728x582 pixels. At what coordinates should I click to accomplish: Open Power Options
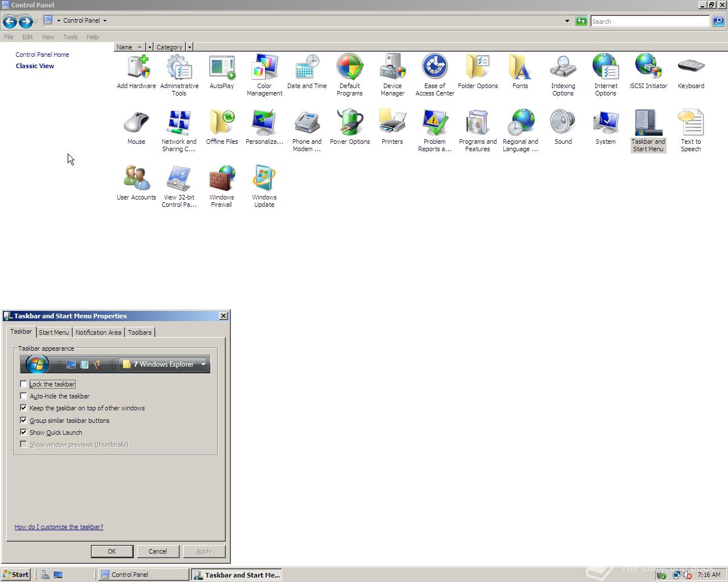[350, 127]
